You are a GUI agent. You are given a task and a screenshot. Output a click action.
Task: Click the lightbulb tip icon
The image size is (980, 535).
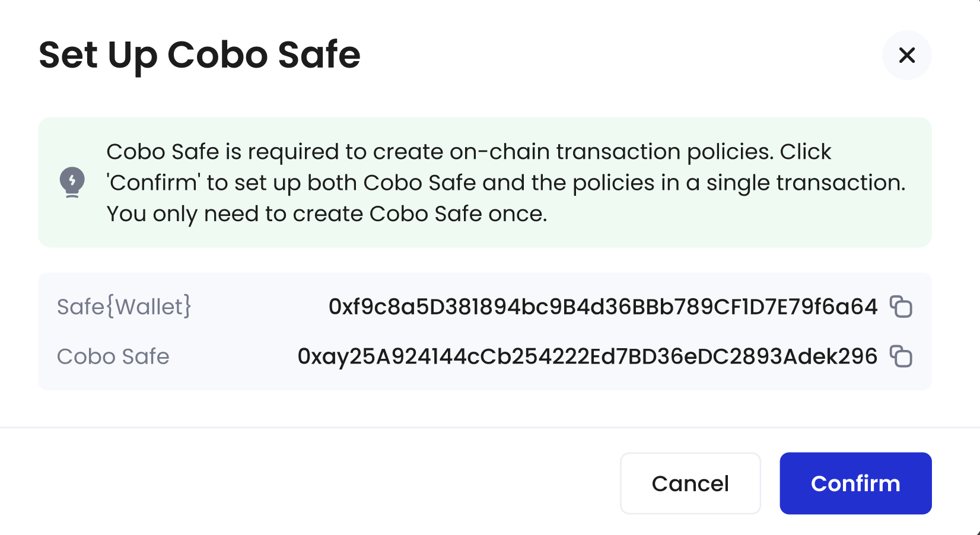point(72,182)
